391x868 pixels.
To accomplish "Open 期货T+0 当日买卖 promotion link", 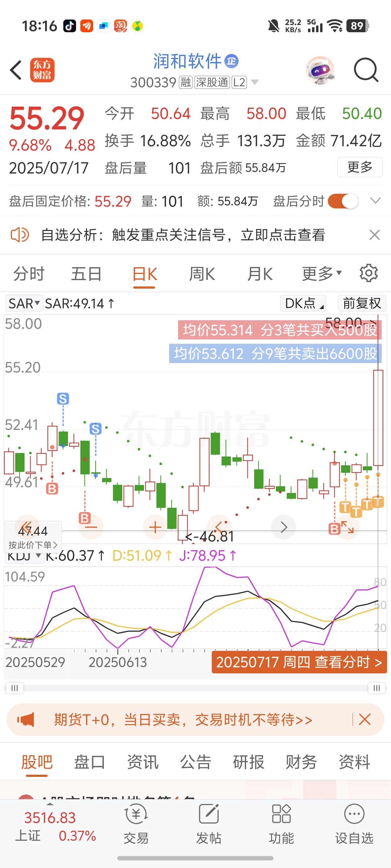I will pos(183,720).
